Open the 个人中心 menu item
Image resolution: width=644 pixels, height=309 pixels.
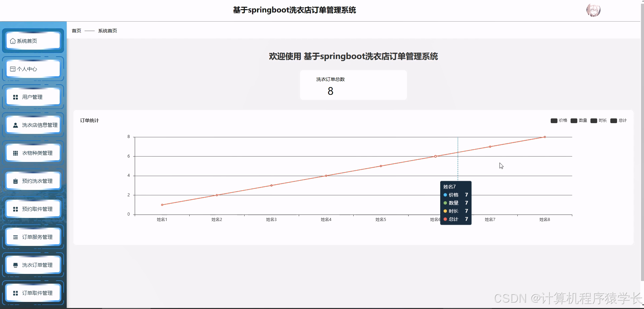point(33,69)
